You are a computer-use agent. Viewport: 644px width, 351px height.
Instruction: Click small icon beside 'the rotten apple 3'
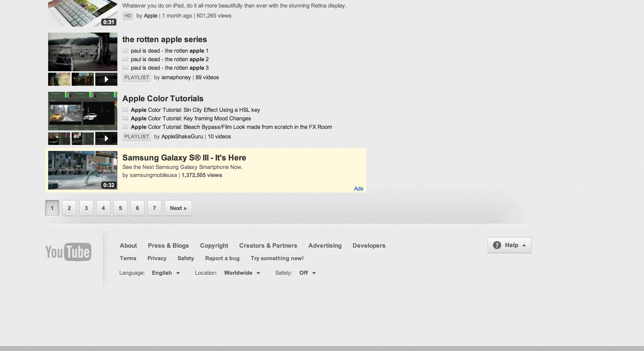coord(125,68)
